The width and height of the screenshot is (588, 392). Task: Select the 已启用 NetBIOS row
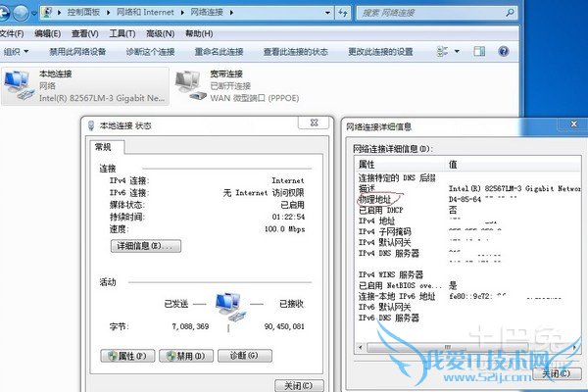[467, 285]
